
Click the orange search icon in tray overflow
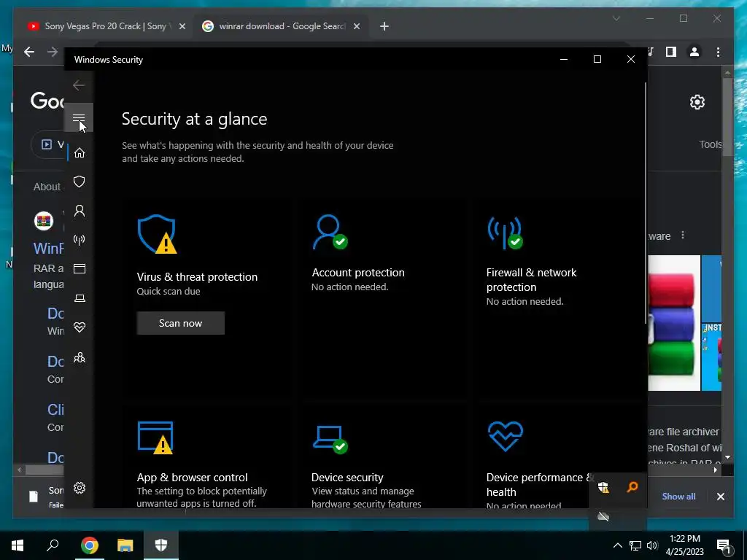[x=632, y=486]
